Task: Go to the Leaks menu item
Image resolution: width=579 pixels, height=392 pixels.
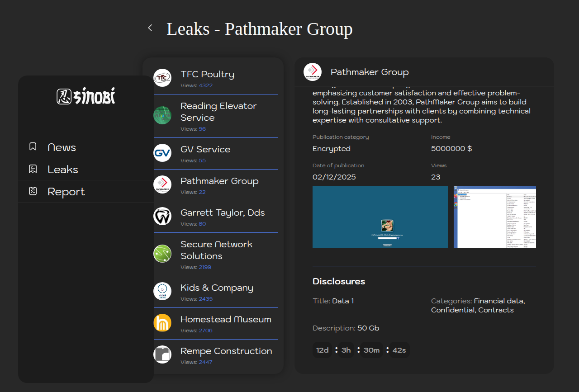Action: click(x=63, y=170)
